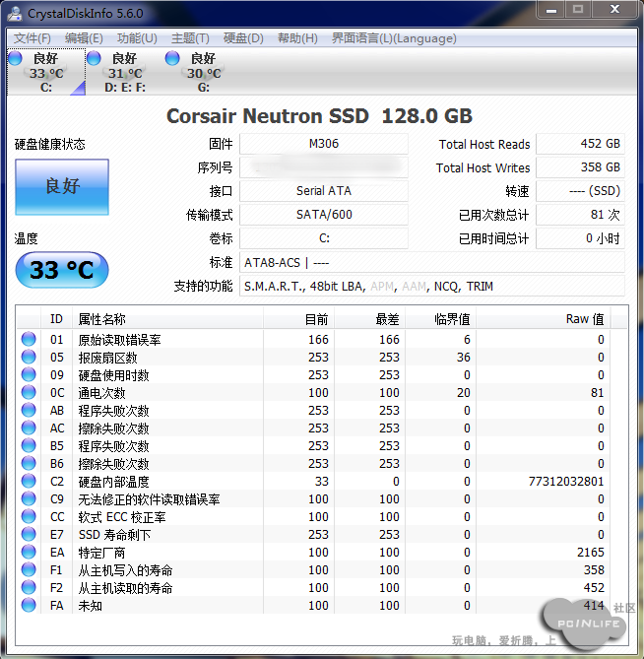The height and width of the screenshot is (659, 644).
Task: Click the status orb for attribute AB
Action: click(x=29, y=410)
